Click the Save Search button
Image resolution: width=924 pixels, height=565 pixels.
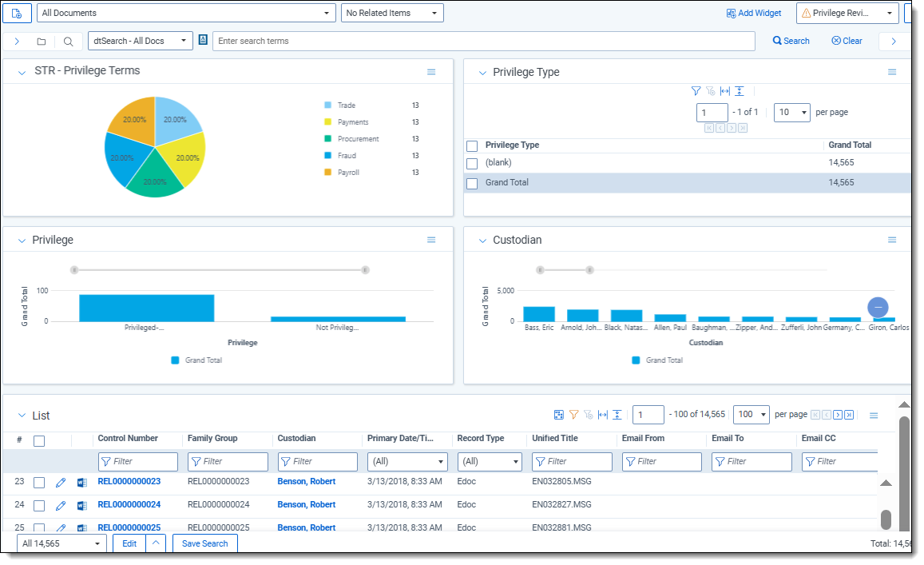204,543
